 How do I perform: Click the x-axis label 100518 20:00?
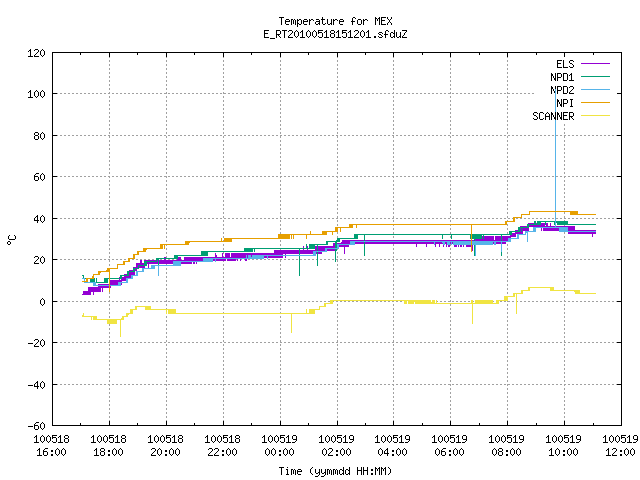165,445
